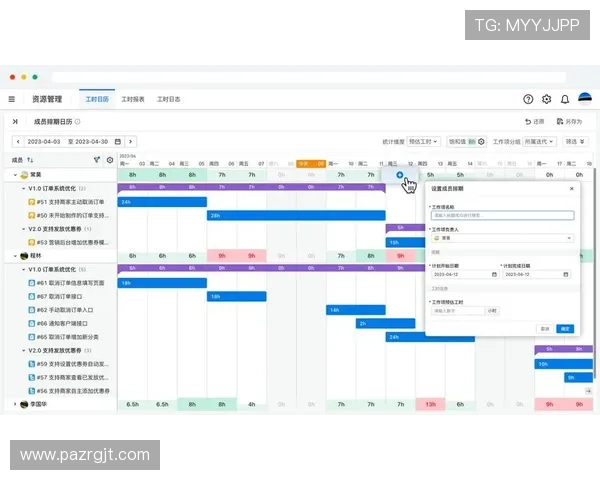Click the 4h cell in 李国华 row
This screenshot has width=600, height=480.
(x=252, y=404)
